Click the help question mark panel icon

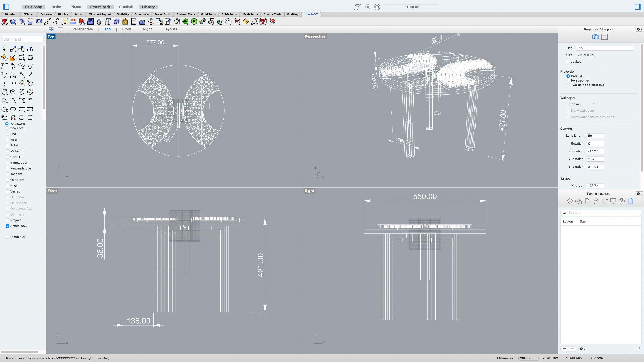[x=621, y=201]
